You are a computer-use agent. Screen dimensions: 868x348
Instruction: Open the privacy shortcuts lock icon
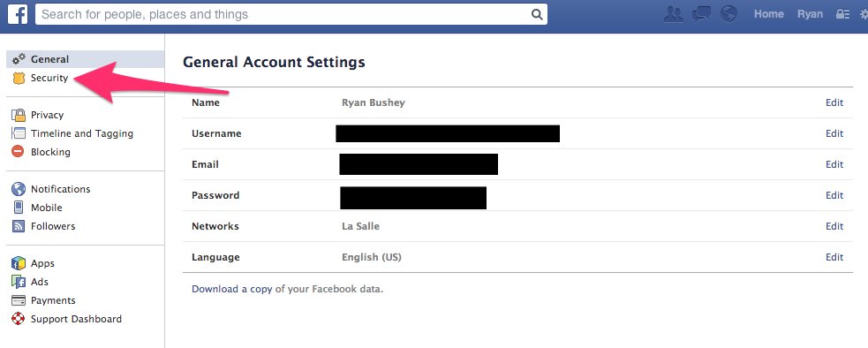(842, 14)
